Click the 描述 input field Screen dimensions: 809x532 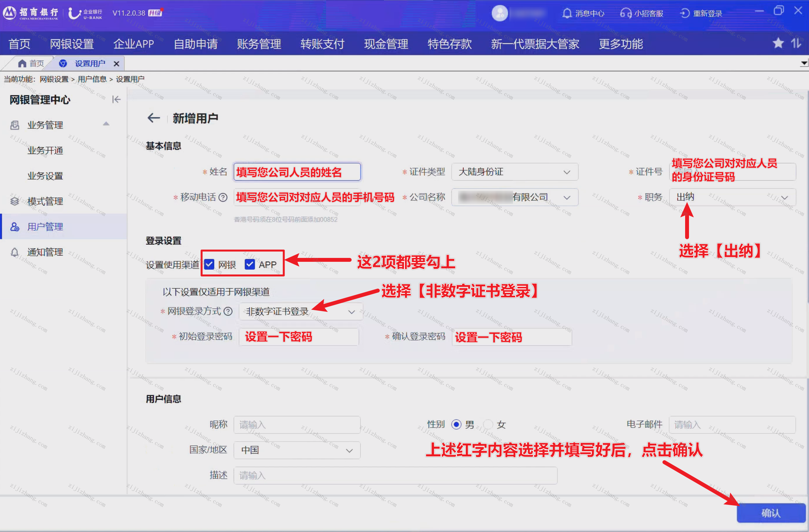coord(395,475)
